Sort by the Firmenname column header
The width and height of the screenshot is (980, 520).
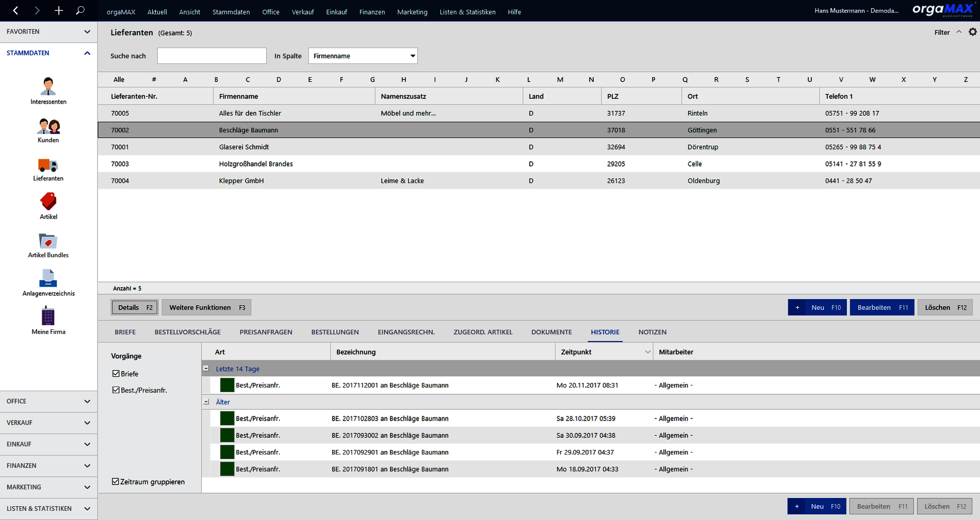click(294, 96)
